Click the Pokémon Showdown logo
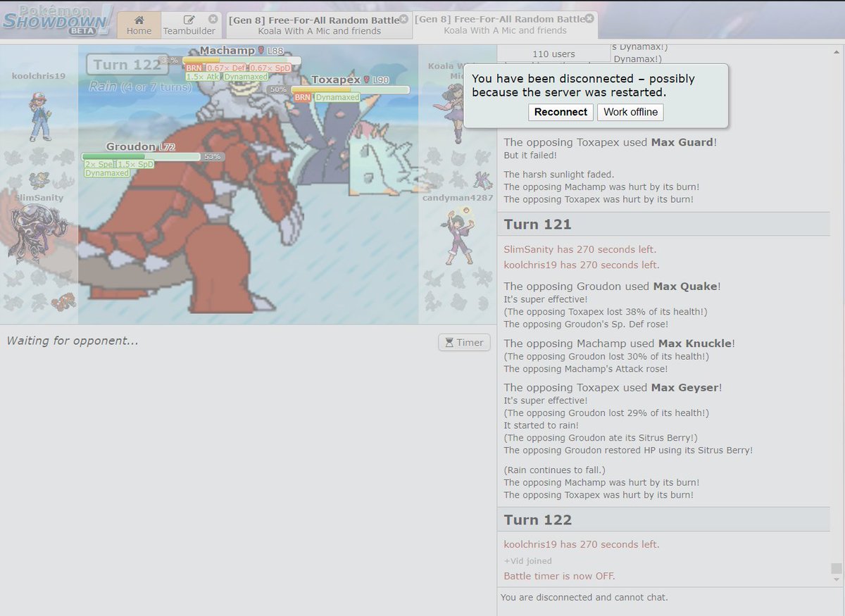Viewport: 845px width, 616px height. coord(56,21)
